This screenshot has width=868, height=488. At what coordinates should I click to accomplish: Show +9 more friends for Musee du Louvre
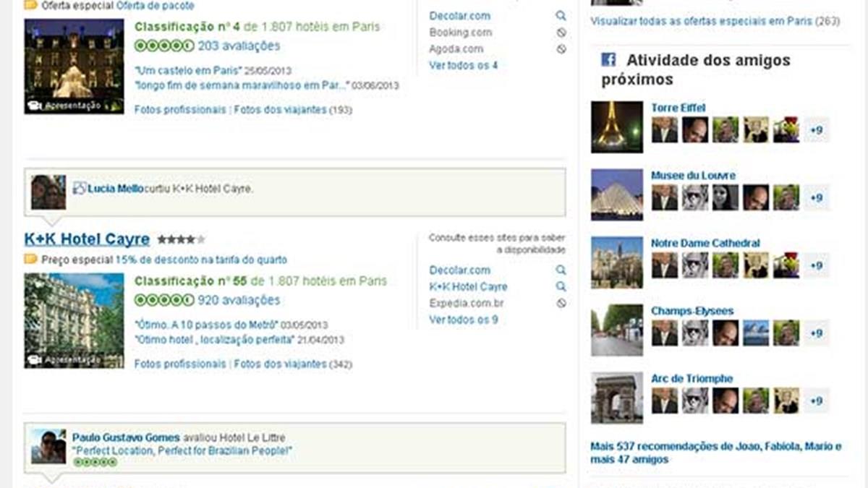tap(816, 197)
